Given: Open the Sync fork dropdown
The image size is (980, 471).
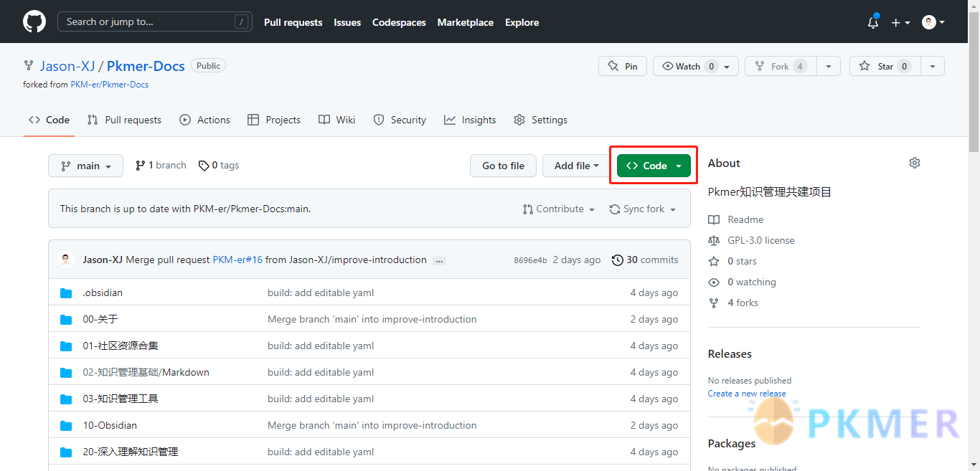Looking at the screenshot, I should 643,209.
